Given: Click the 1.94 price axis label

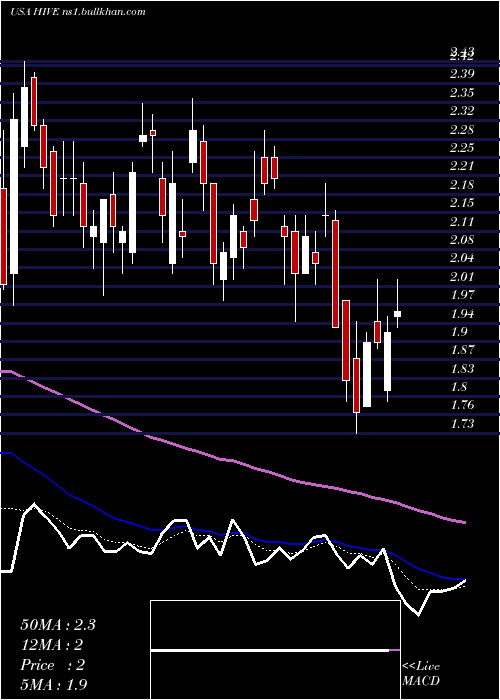Looking at the screenshot, I should click(462, 313).
